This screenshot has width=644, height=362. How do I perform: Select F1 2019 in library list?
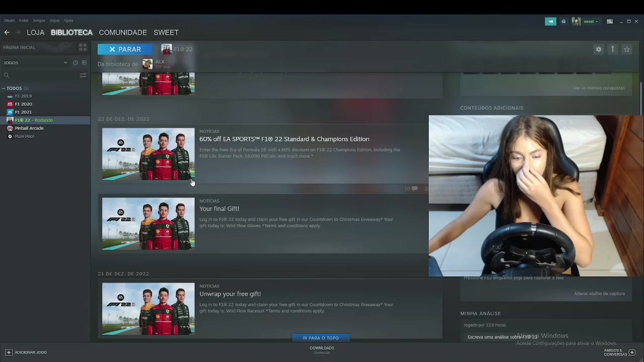point(45,96)
